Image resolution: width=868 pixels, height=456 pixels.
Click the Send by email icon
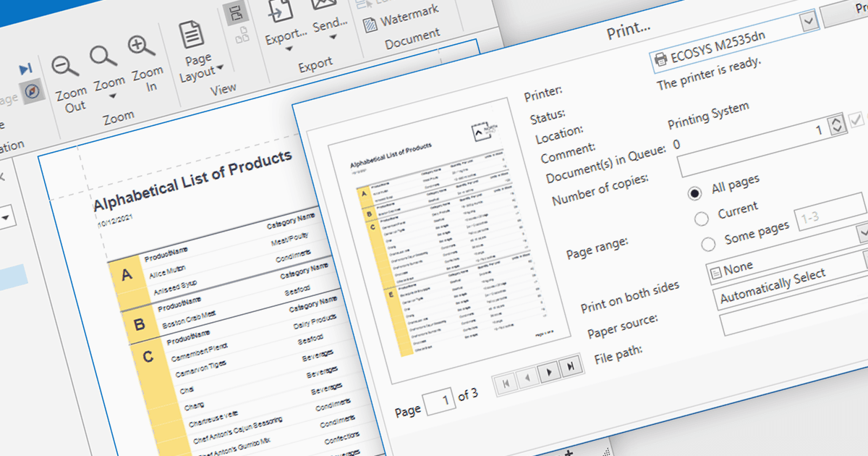pyautogui.click(x=324, y=6)
